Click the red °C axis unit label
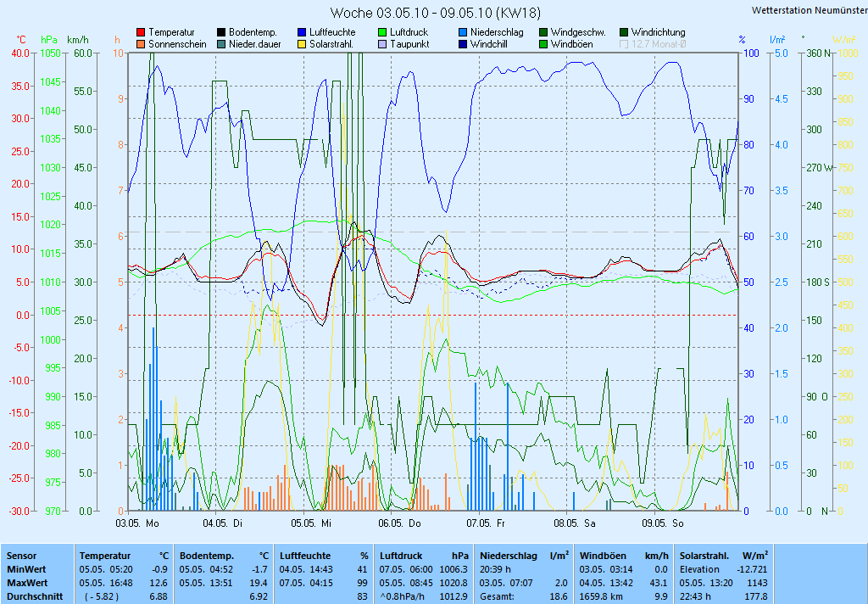This screenshot has height=604, width=868. click(x=21, y=40)
